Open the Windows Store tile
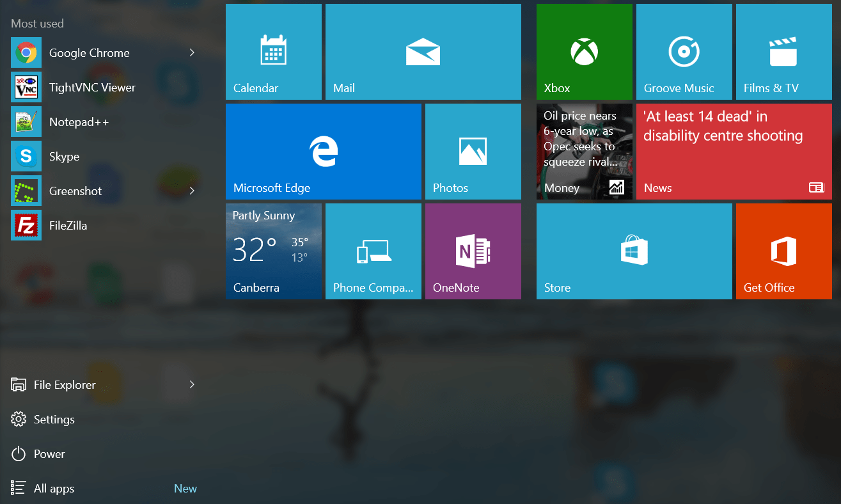The height and width of the screenshot is (504, 841). [633, 251]
